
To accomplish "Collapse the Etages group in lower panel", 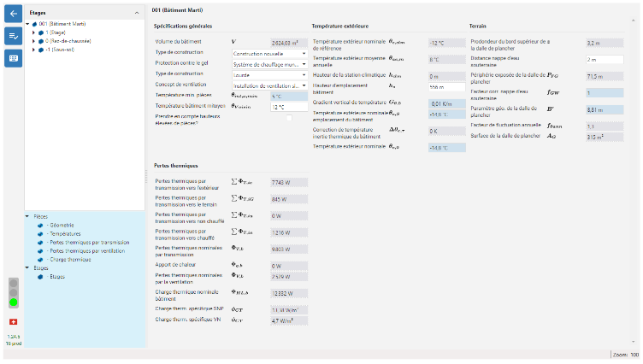I will 27,268.
